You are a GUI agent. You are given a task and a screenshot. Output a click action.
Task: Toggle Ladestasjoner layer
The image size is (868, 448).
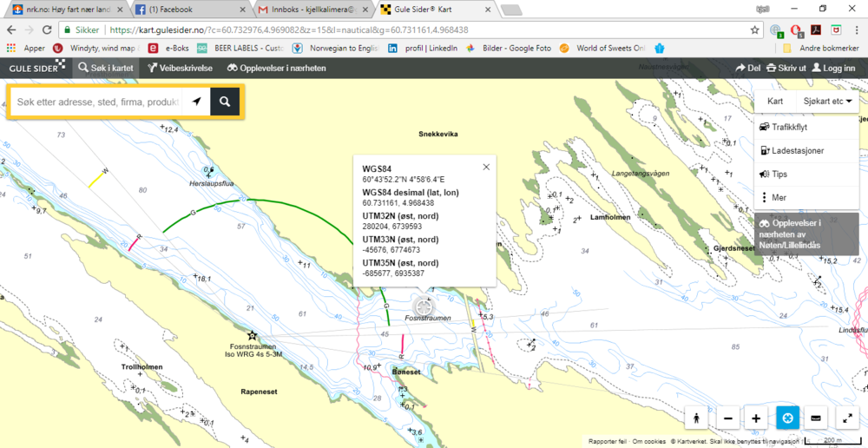coord(806,150)
